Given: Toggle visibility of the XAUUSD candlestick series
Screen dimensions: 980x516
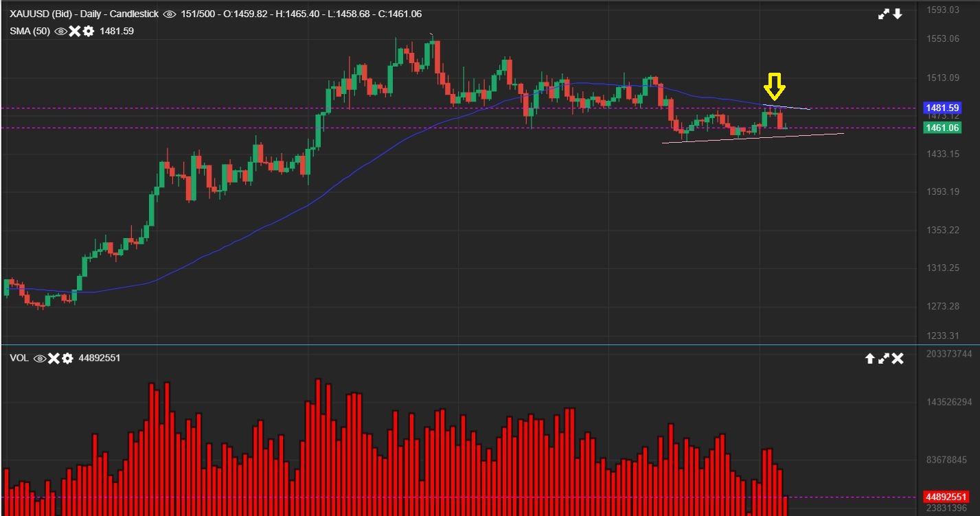Looking at the screenshot, I should 170,14.
